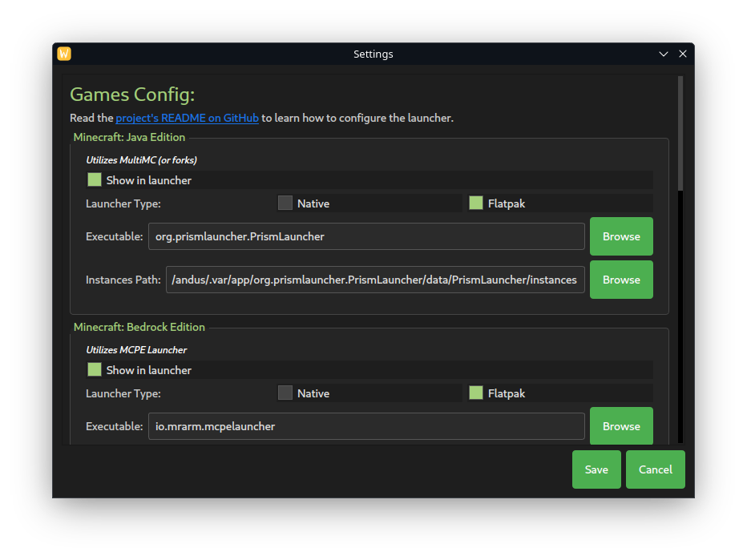
Task: Save the settings
Action: (596, 469)
